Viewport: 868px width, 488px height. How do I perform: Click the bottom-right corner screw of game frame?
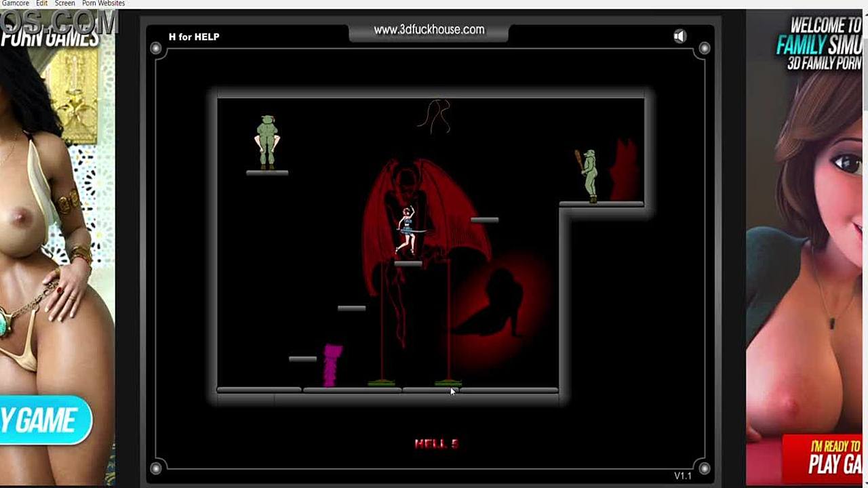coord(704,468)
